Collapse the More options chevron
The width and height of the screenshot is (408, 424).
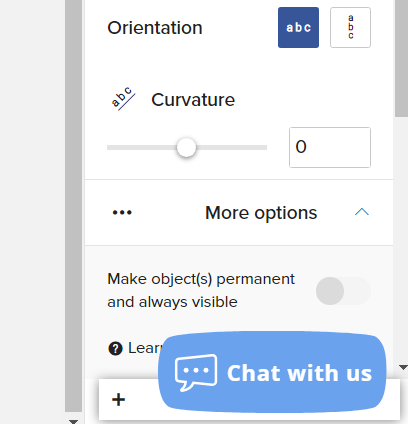click(362, 212)
